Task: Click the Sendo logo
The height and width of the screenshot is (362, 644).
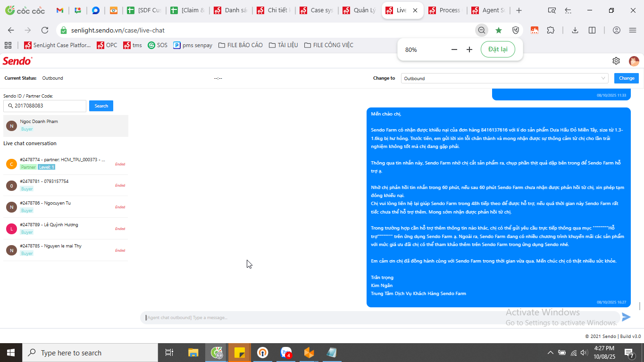Action: pos(17,61)
